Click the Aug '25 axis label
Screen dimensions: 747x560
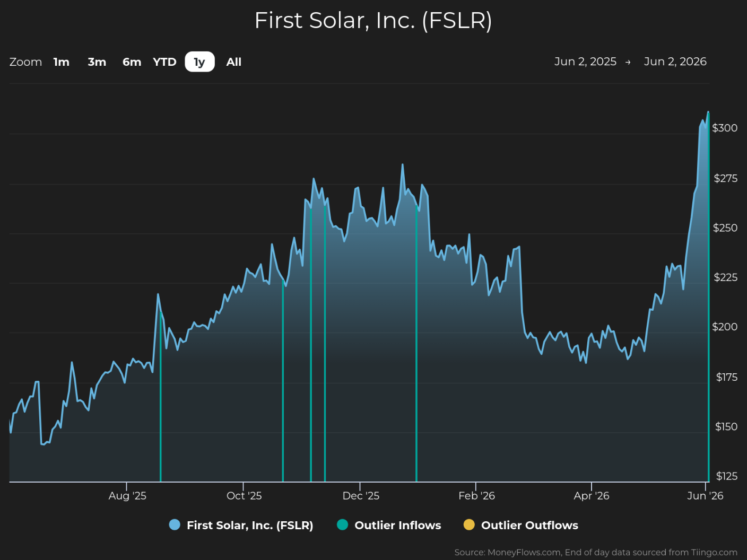[127, 496]
